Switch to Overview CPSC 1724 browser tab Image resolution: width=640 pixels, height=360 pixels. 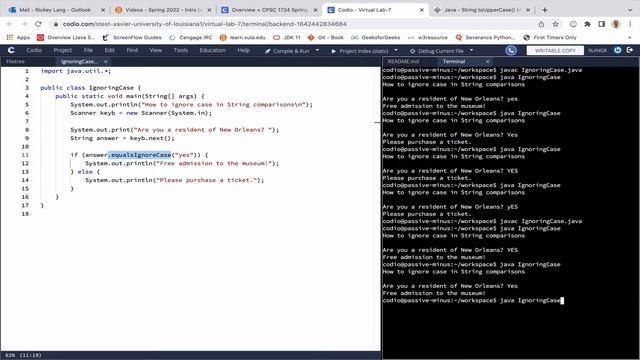[269, 10]
